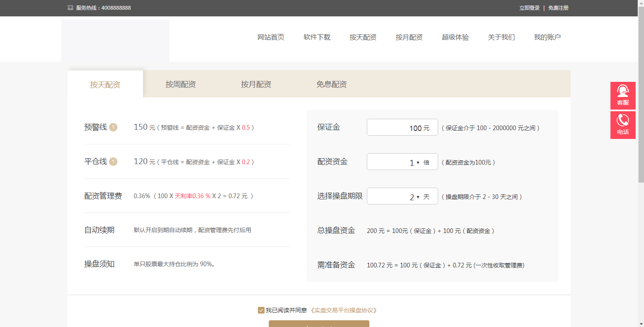This screenshot has height=327, width=644.
Task: Open 我的账户 from the navigation
Action: [547, 37]
